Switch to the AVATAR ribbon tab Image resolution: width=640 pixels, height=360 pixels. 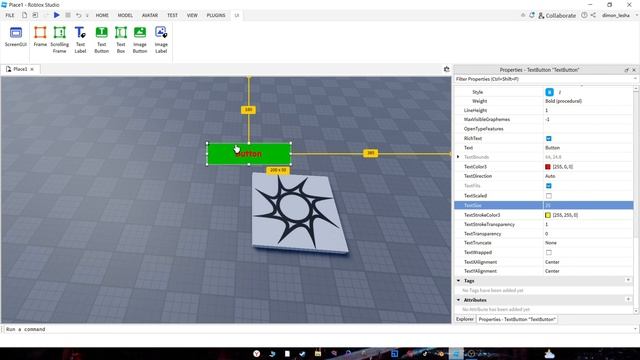tap(150, 16)
